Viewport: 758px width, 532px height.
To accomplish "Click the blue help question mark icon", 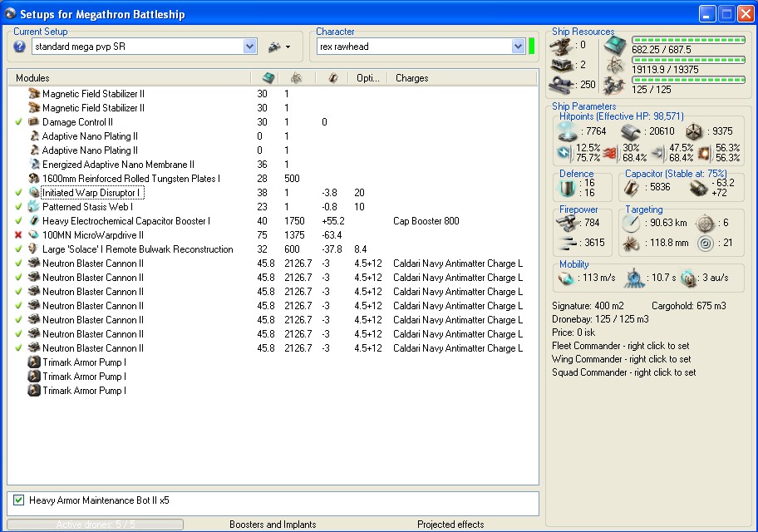I will [20, 47].
